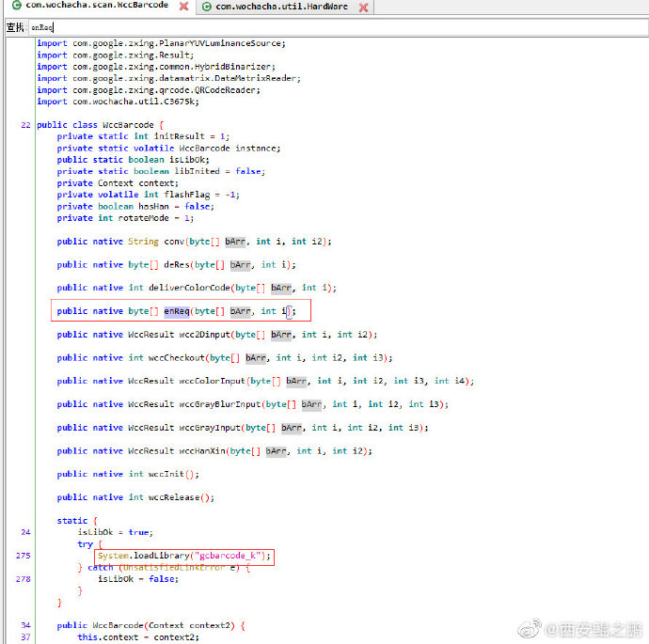
Task: Click the wccRelease method declaration
Action: [135, 497]
